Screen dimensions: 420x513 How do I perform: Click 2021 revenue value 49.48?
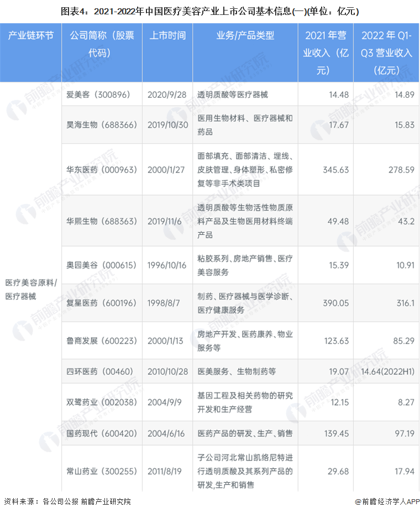click(x=338, y=221)
